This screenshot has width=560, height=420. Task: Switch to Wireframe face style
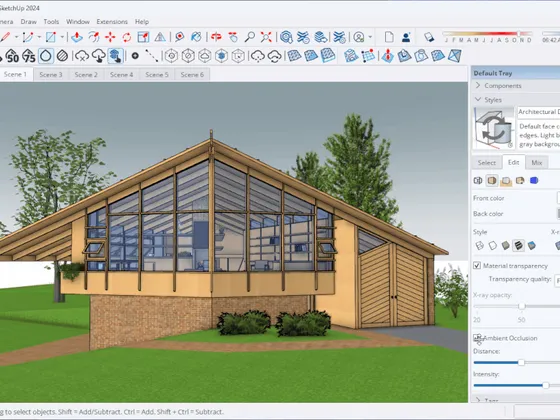pyautogui.click(x=480, y=245)
